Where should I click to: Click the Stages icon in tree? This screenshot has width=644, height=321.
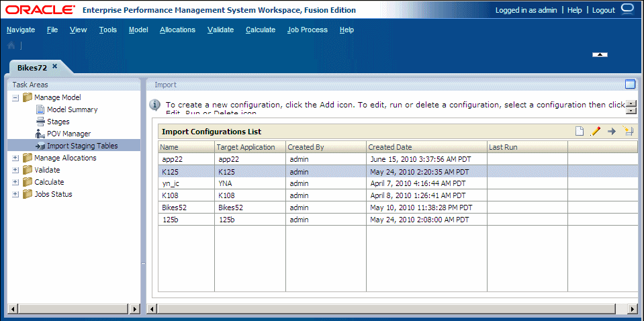click(x=40, y=122)
